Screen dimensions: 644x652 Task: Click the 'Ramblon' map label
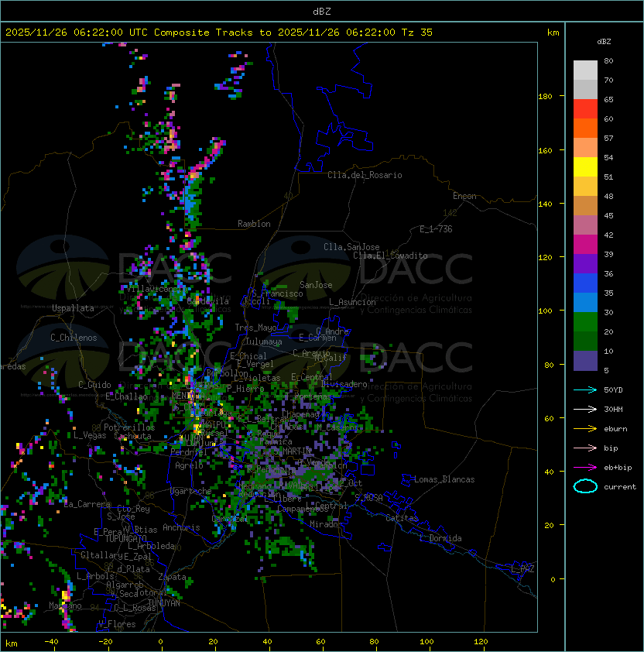[254, 224]
